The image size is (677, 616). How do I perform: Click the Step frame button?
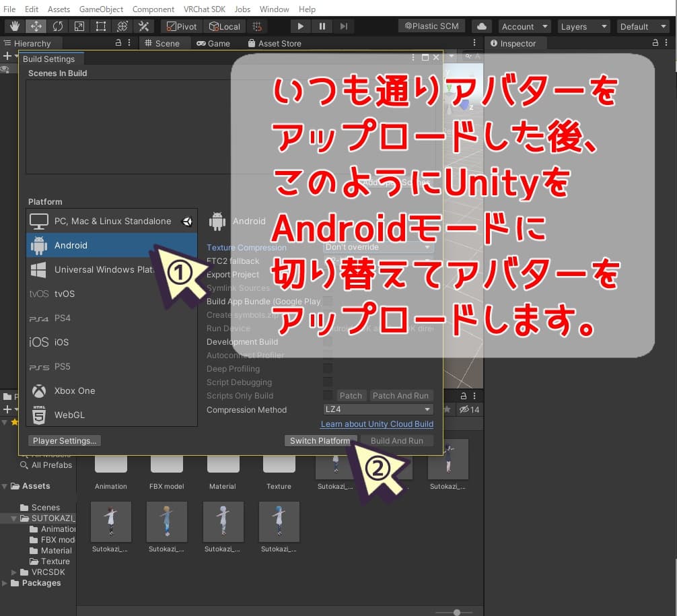344,26
